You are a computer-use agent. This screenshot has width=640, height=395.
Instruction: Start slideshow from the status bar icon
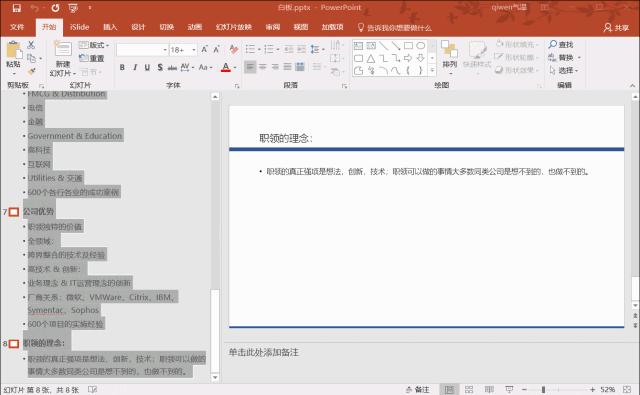(509, 390)
